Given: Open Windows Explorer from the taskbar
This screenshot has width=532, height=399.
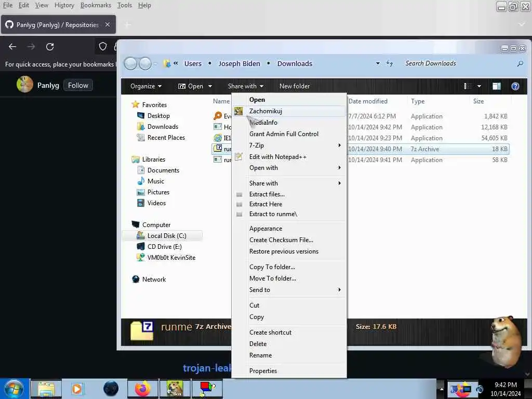Looking at the screenshot, I should [x=46, y=389].
